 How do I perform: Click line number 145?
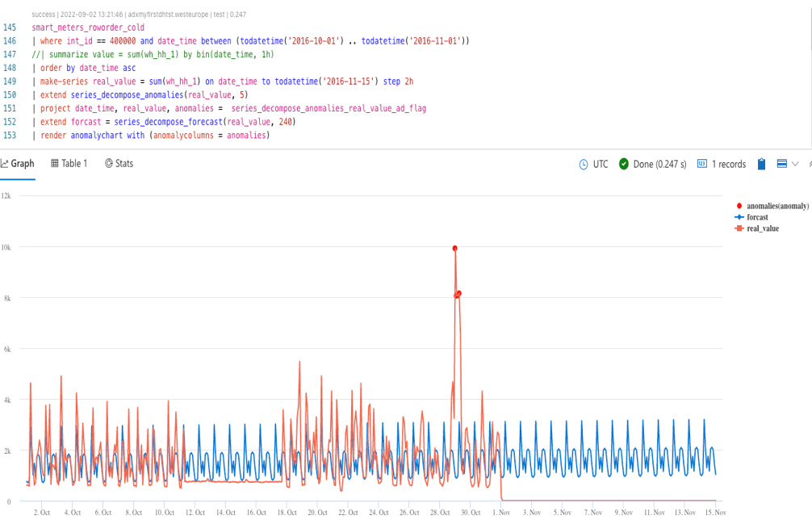point(10,27)
